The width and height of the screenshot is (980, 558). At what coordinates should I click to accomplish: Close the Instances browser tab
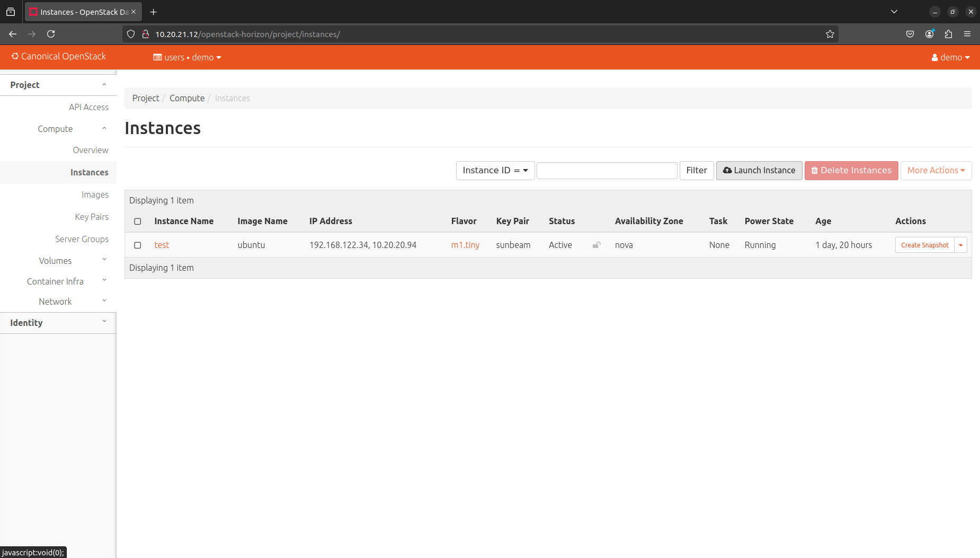(133, 12)
